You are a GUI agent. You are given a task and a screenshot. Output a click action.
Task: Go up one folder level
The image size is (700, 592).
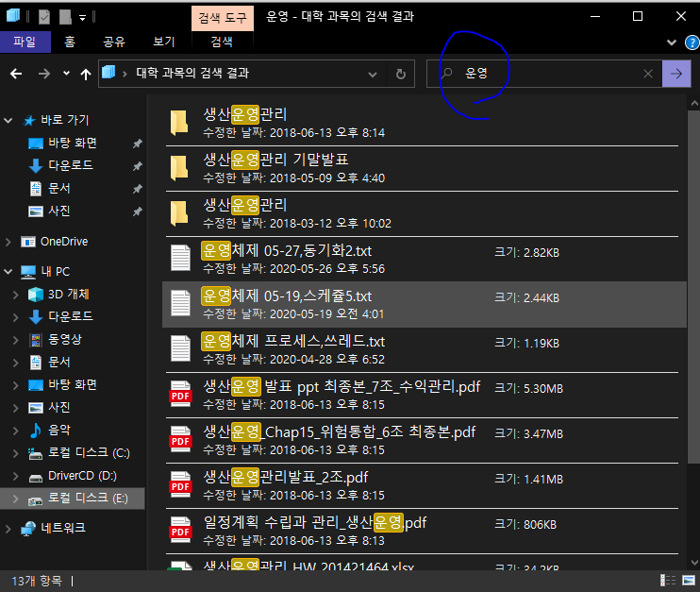point(86,74)
